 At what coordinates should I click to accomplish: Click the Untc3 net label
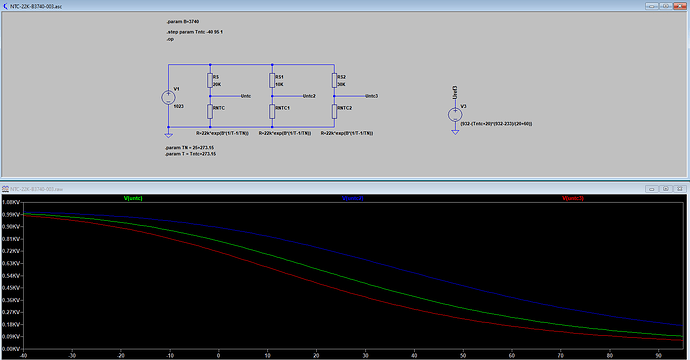[x=371, y=96]
